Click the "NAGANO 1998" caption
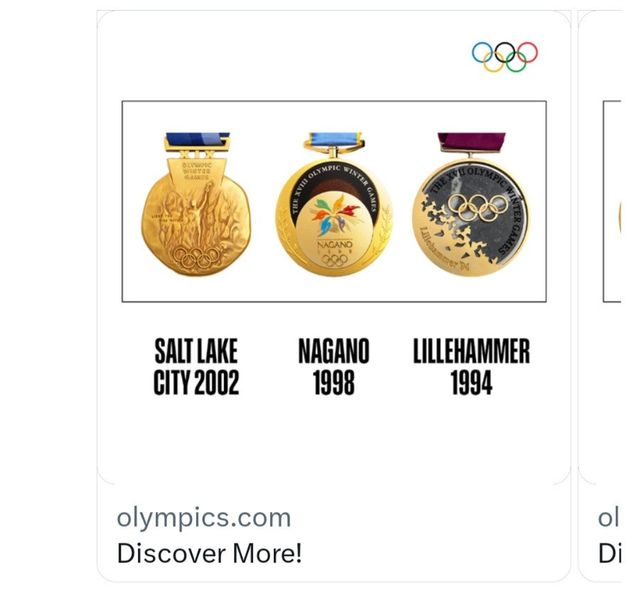Viewport: 640px width, 598px height. [334, 367]
